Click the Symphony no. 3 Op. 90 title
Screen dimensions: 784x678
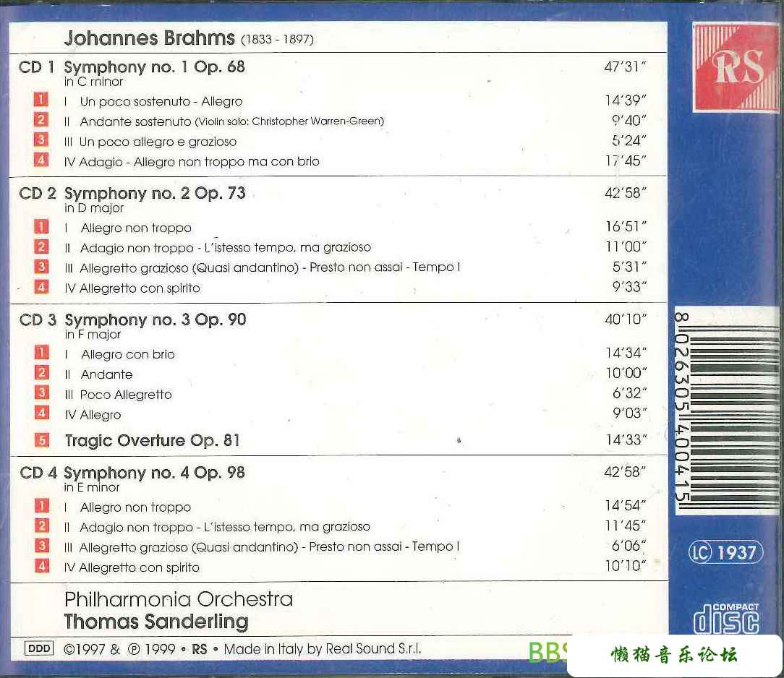155,319
